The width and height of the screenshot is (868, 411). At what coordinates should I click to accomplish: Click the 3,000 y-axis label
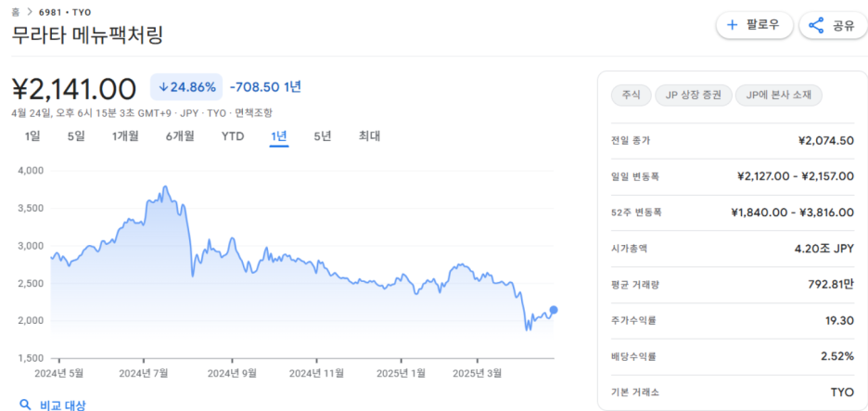31,245
